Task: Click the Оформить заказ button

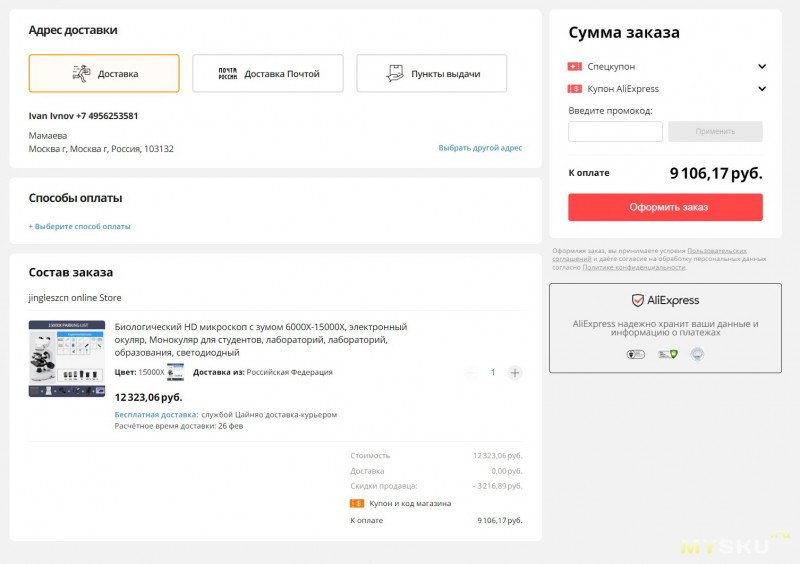Action: pos(665,207)
